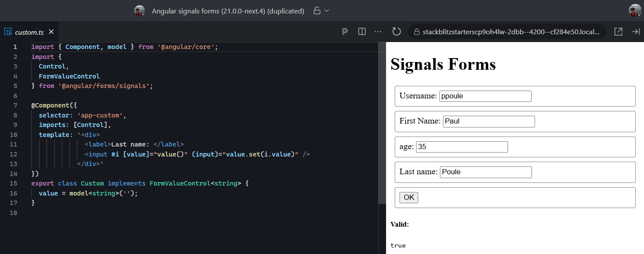644x254 pixels.
Task: Open preview in a new window
Action: 618,32
